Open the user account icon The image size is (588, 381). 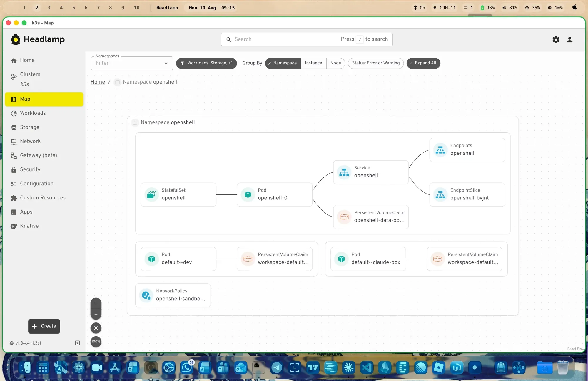[569, 39]
